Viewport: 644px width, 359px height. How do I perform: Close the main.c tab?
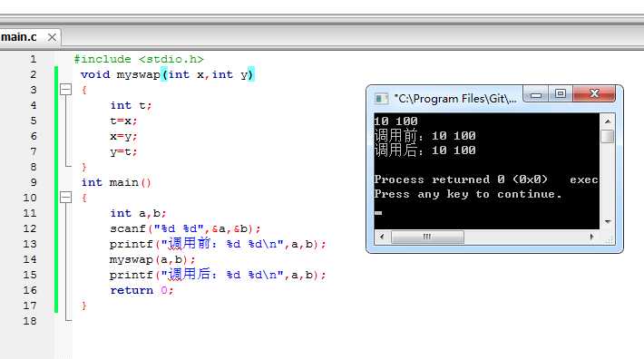[52, 37]
